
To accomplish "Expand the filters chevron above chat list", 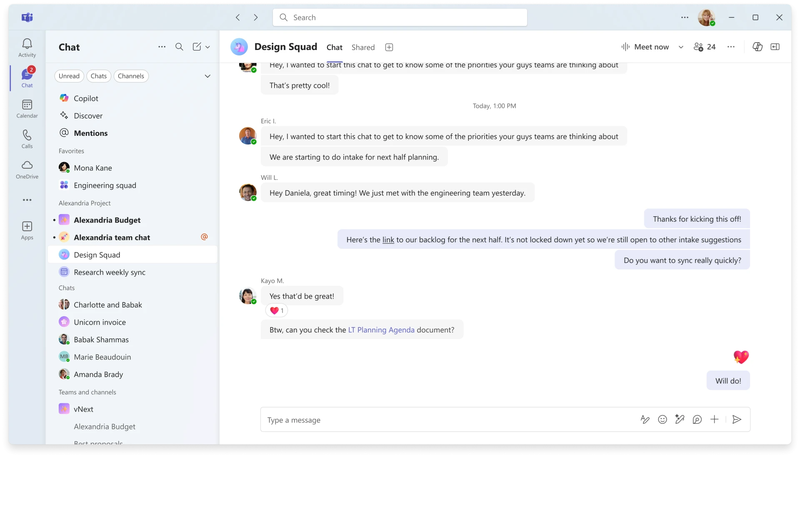I will 207,76.
